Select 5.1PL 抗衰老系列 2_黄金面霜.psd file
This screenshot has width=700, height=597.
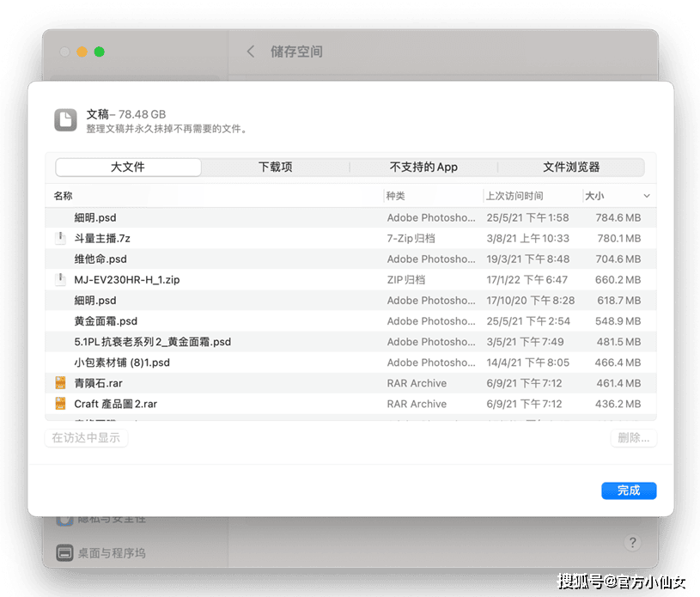click(153, 342)
